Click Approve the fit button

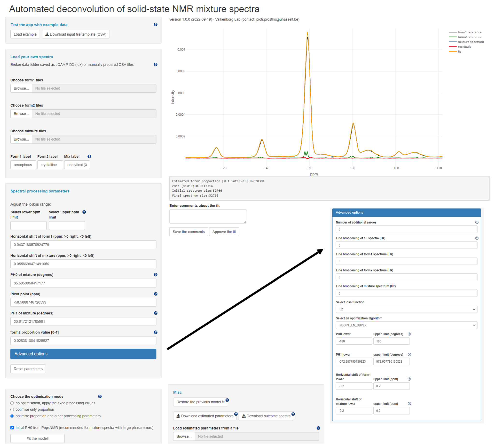coord(224,232)
